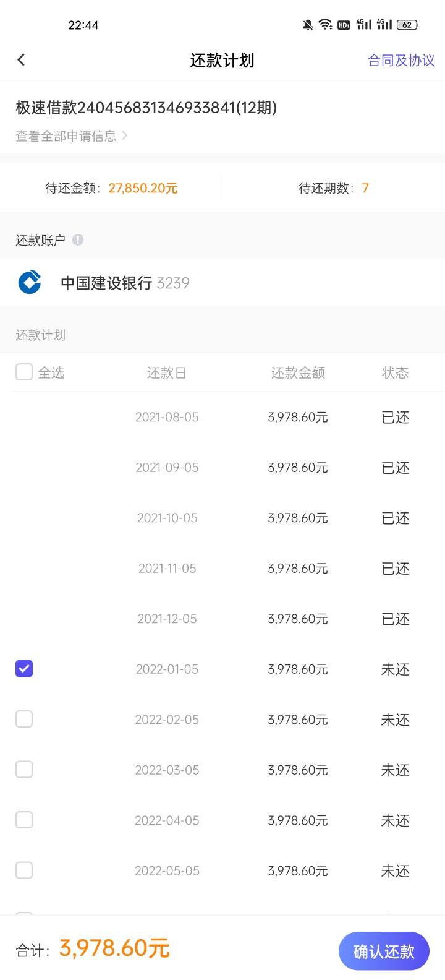The image size is (445, 980).
Task: Check the 2022-05-05 installment checkbox
Action: (24, 870)
